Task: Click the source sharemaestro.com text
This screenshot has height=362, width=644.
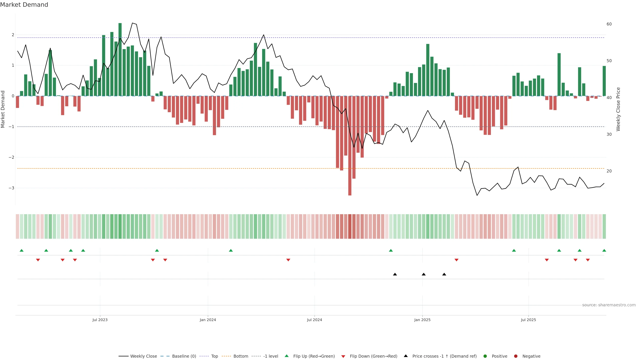Action: click(x=609, y=305)
